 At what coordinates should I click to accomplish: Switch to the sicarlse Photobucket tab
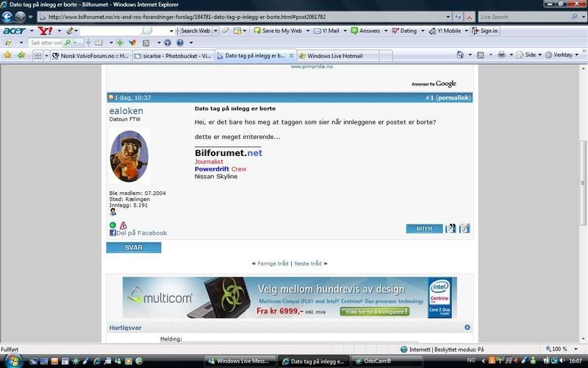pos(176,55)
